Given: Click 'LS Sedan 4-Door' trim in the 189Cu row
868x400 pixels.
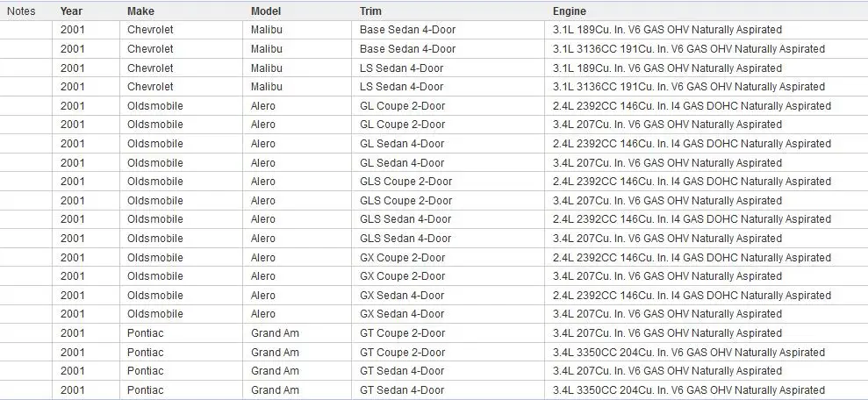Looking at the screenshot, I should click(401, 68).
